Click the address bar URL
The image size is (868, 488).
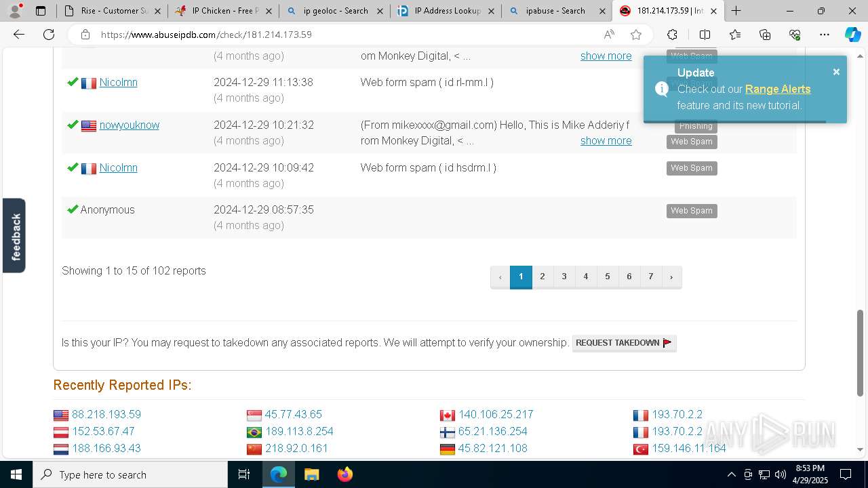coord(206,35)
